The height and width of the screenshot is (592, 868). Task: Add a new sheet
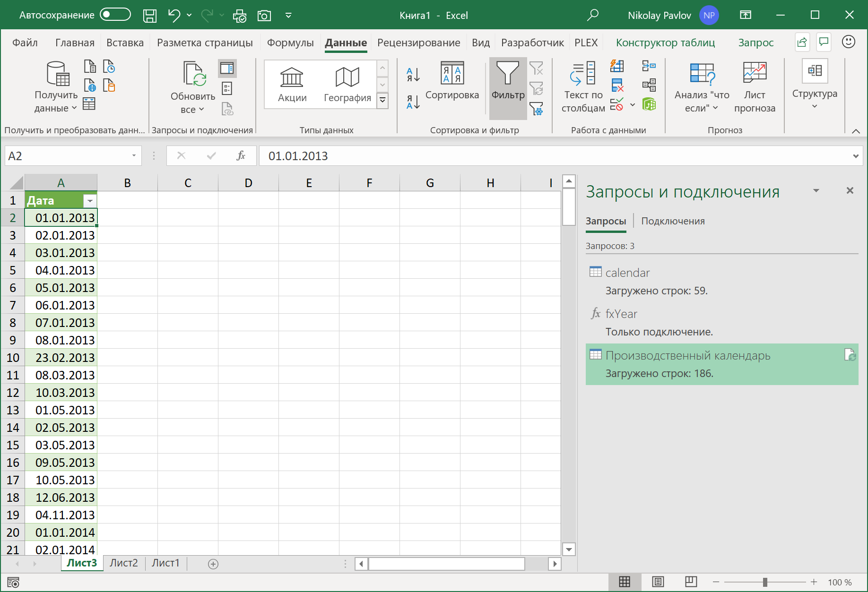point(213,564)
